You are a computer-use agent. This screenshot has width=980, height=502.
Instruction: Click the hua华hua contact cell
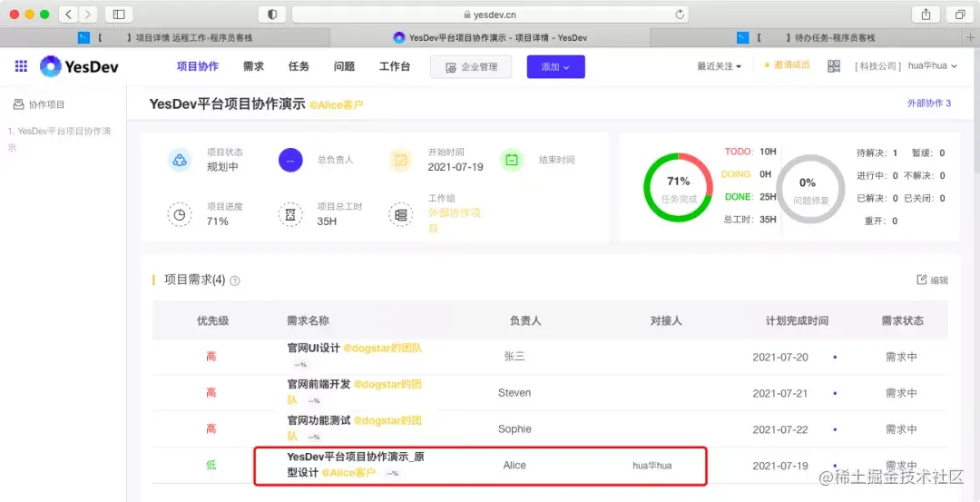point(652,465)
